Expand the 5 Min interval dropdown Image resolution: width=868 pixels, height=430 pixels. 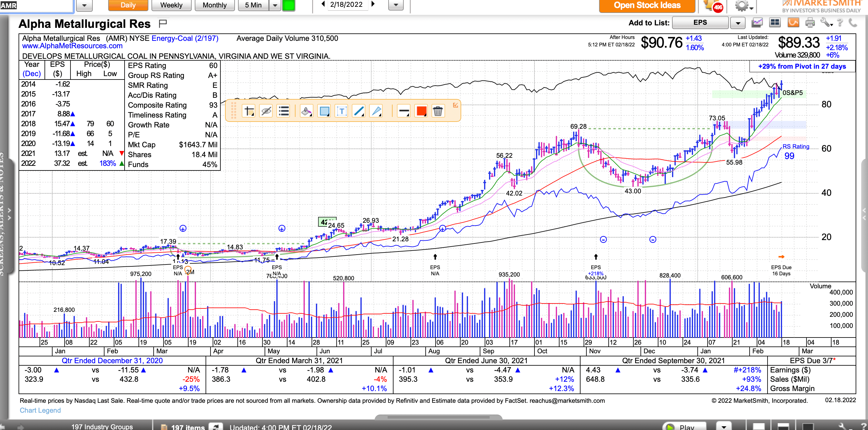275,5
